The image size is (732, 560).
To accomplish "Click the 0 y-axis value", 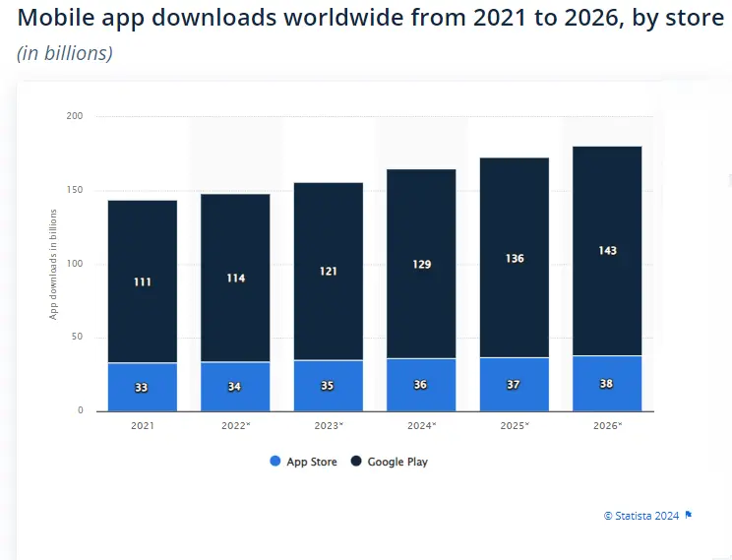I will click(81, 410).
